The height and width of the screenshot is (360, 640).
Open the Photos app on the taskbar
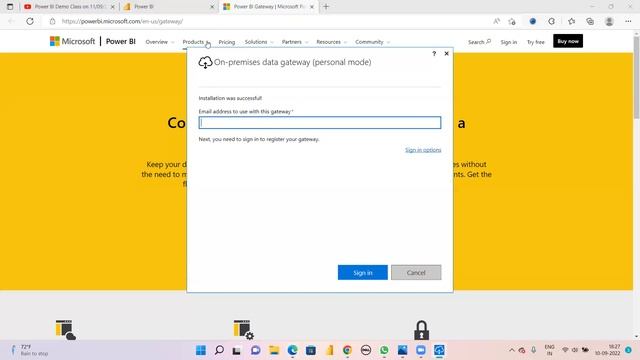pyautogui.click(x=402, y=350)
